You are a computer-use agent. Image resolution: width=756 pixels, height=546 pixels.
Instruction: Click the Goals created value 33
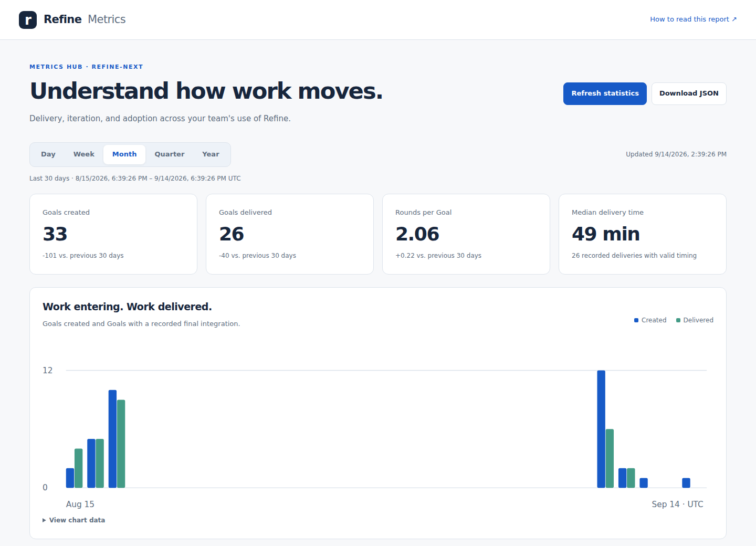55,234
